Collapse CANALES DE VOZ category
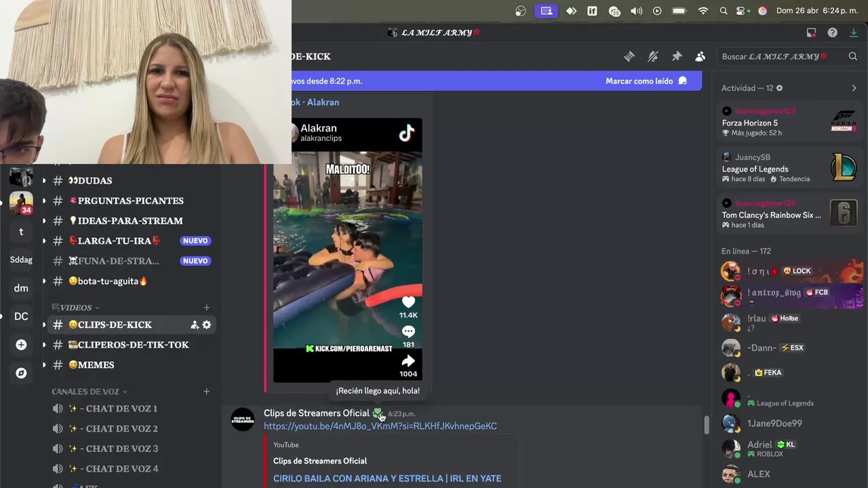Image resolution: width=868 pixels, height=488 pixels. 90,392
